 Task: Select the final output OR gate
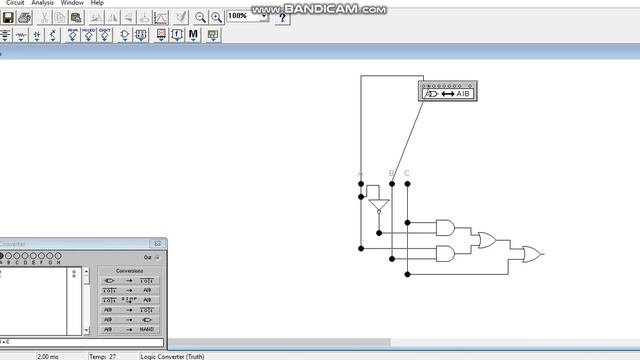(532, 254)
